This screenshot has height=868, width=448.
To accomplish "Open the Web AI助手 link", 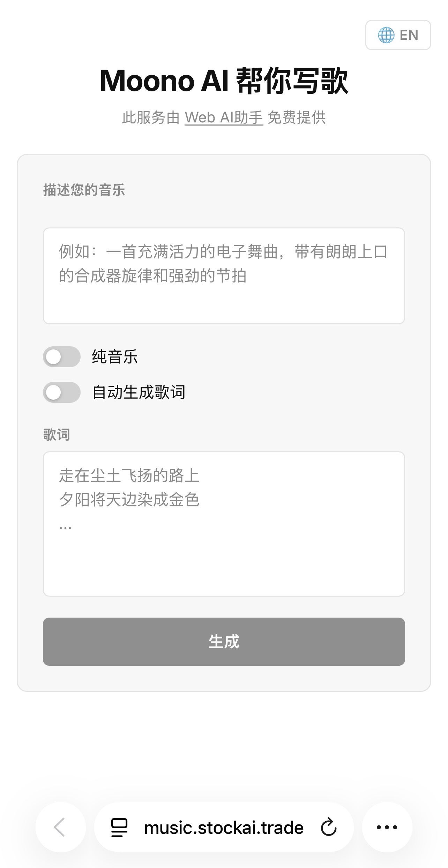I will pos(224,118).
